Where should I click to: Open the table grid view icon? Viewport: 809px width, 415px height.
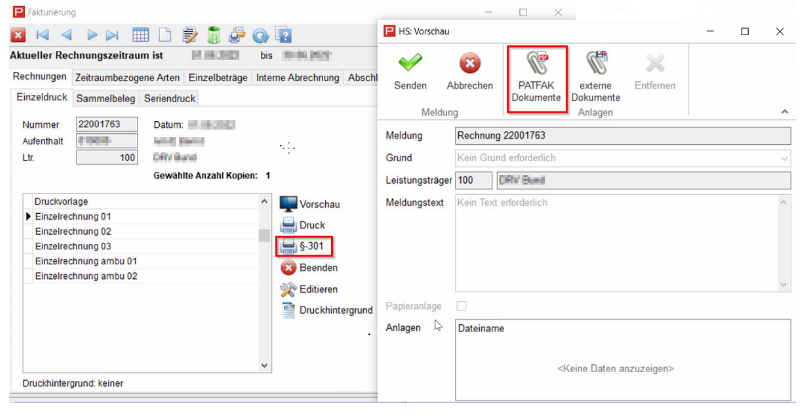click(141, 35)
